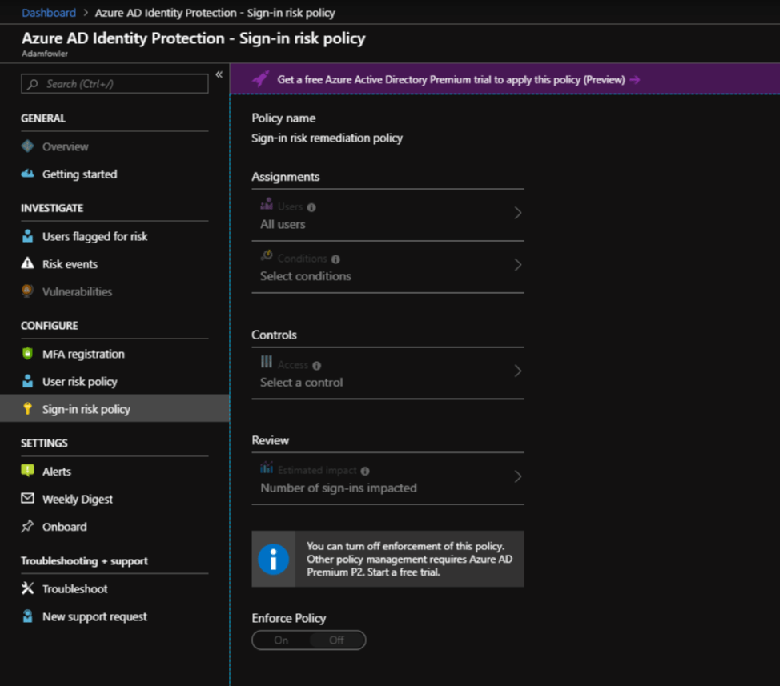Expand the Select conditions chevron

pos(518,265)
